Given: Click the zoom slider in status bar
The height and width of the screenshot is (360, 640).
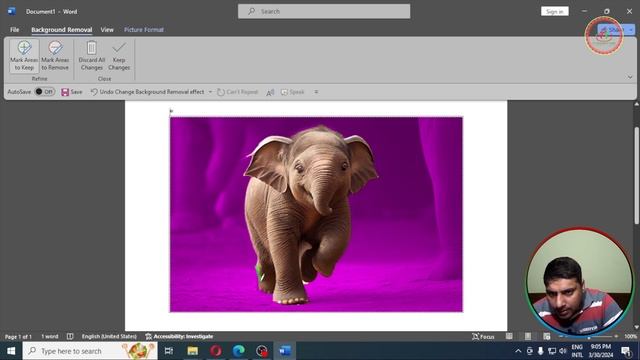Looking at the screenshot, I should tap(589, 336).
